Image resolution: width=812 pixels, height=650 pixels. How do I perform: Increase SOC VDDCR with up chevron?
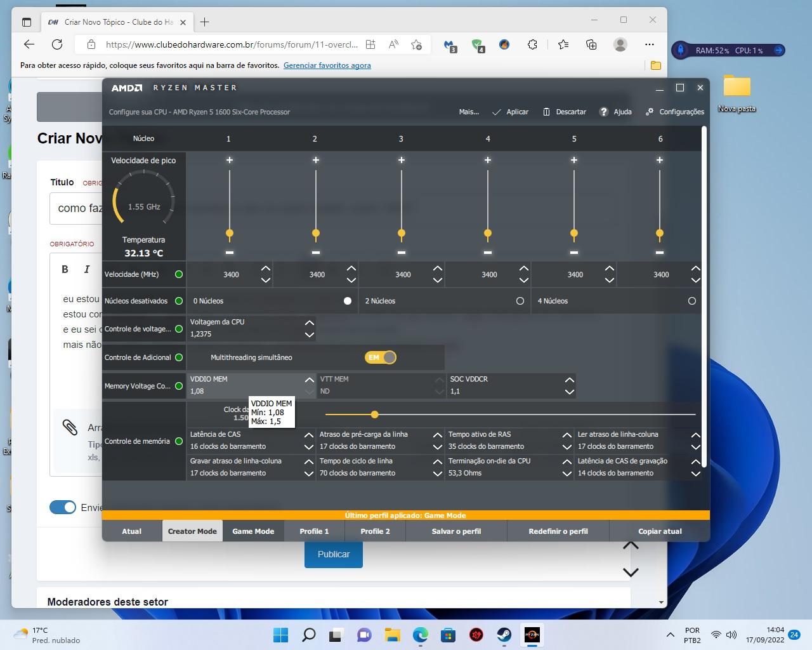[569, 380]
